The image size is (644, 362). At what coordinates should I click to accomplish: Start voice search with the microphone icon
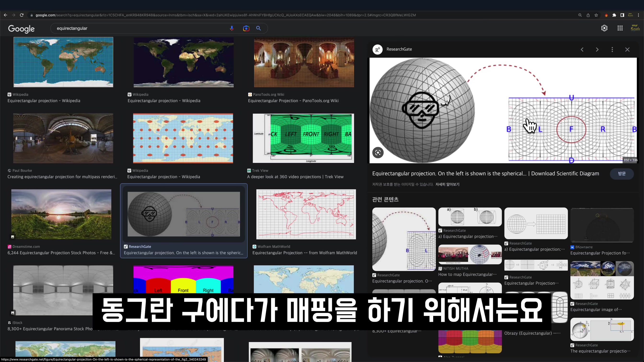click(x=232, y=28)
